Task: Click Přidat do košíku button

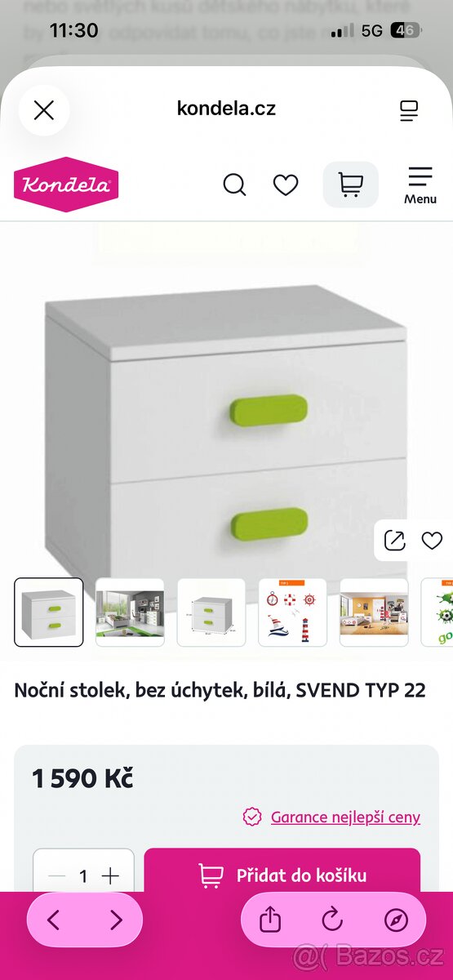Action: (282, 875)
